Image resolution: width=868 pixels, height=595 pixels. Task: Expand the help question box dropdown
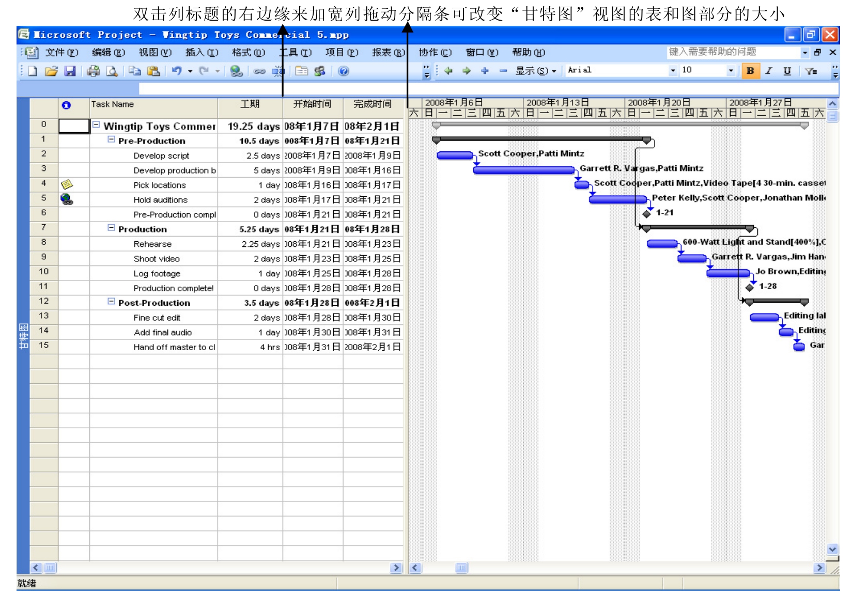pos(805,52)
